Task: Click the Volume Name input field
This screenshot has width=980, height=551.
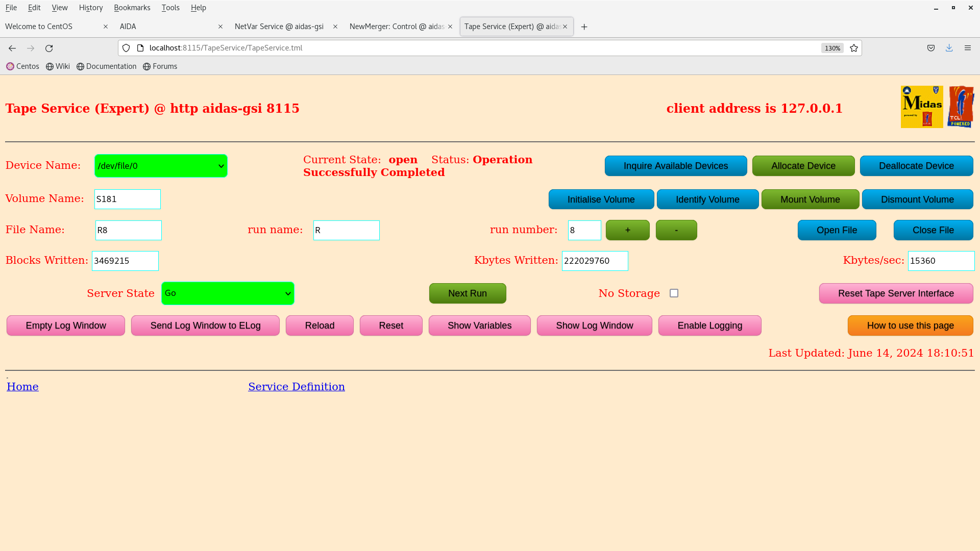Action: 128,199
